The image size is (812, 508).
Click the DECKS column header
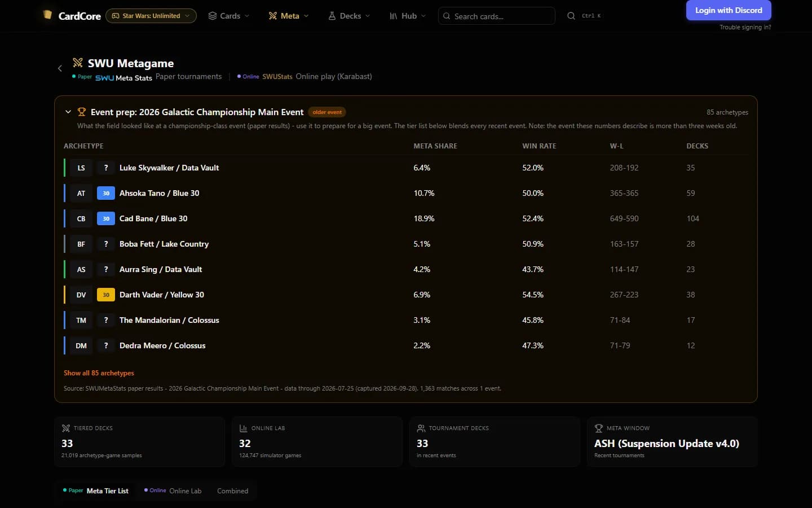[697, 146]
